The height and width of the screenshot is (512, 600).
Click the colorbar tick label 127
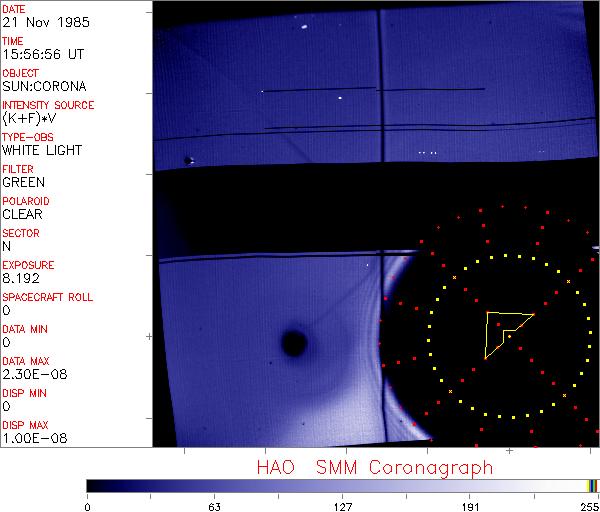(x=342, y=505)
